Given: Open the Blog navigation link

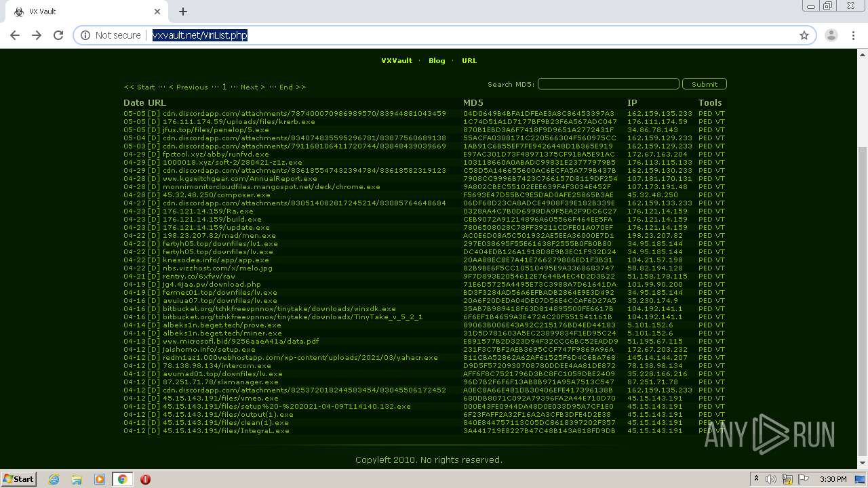Looking at the screenshot, I should point(437,60).
